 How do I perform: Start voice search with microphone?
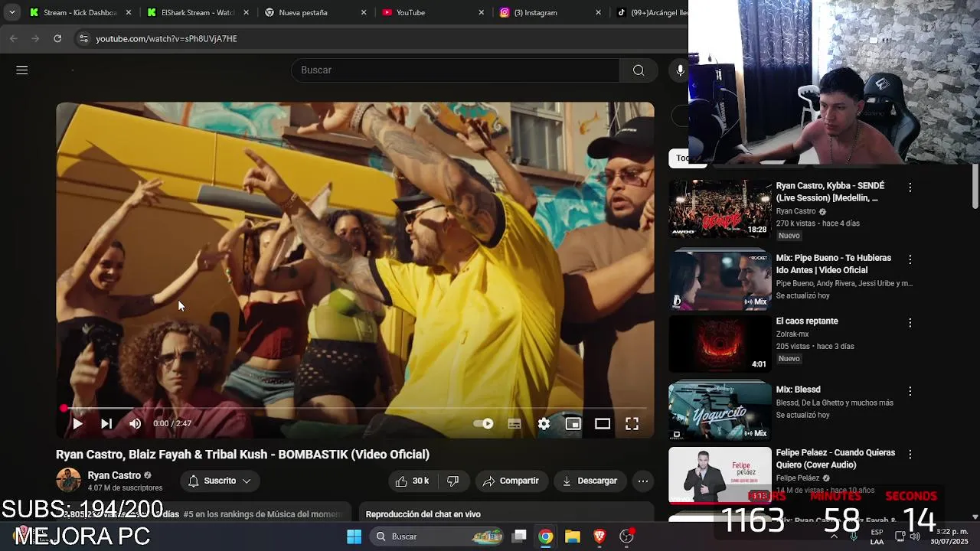click(x=680, y=70)
